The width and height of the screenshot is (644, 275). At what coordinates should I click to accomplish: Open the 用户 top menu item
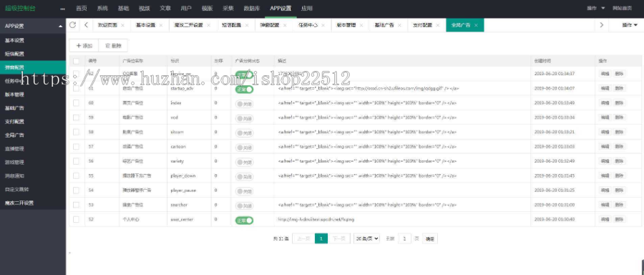[x=186, y=8]
